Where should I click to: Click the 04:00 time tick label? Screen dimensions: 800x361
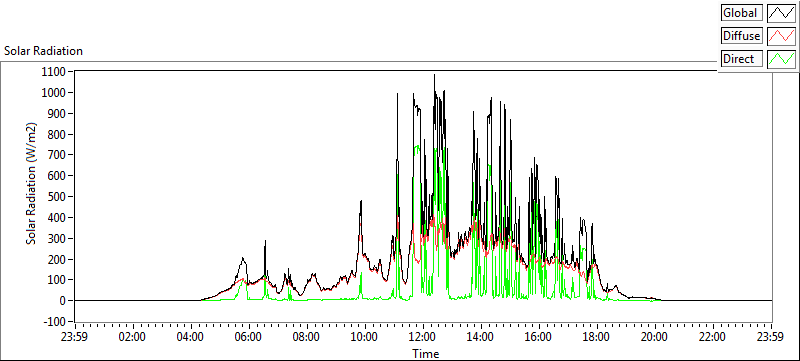click(191, 337)
